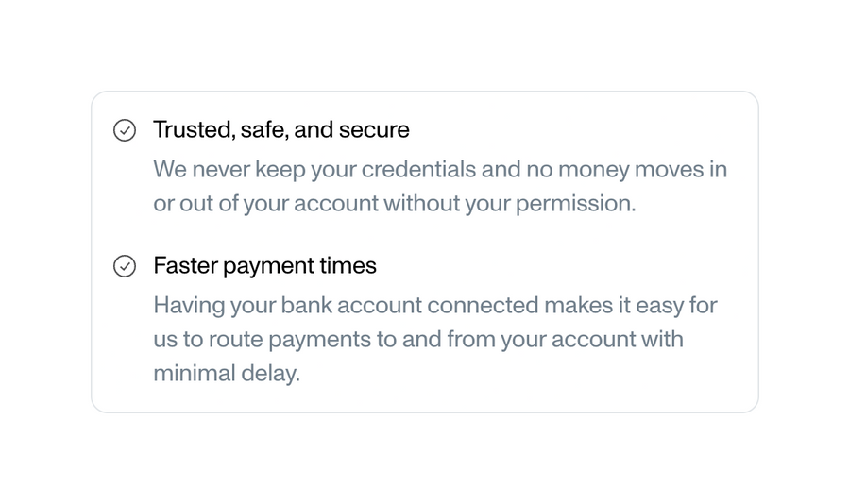Click the word "without" in the first description

pos(420,204)
